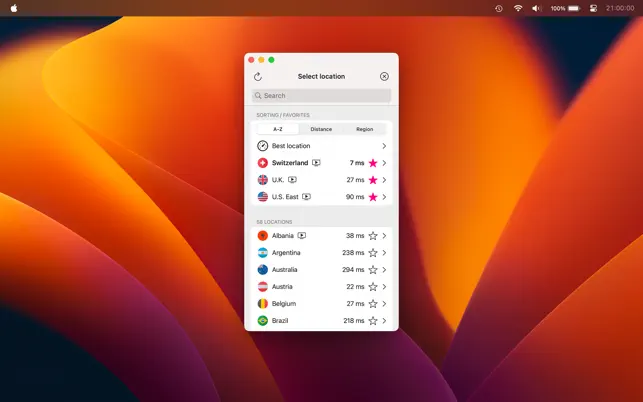Click the streaming icon next to U.K.
The width and height of the screenshot is (643, 402).
pos(292,180)
